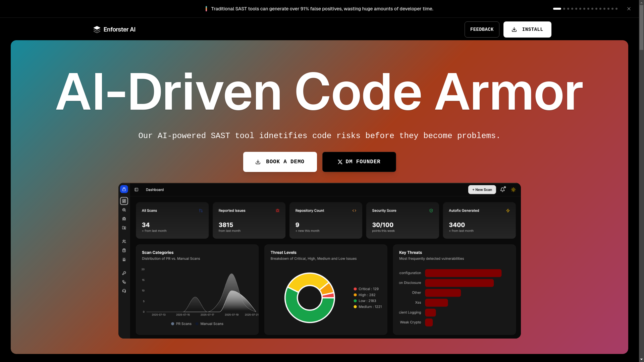The image size is (644, 362).
Task: Click the All Scans value 34
Action: [146, 225]
